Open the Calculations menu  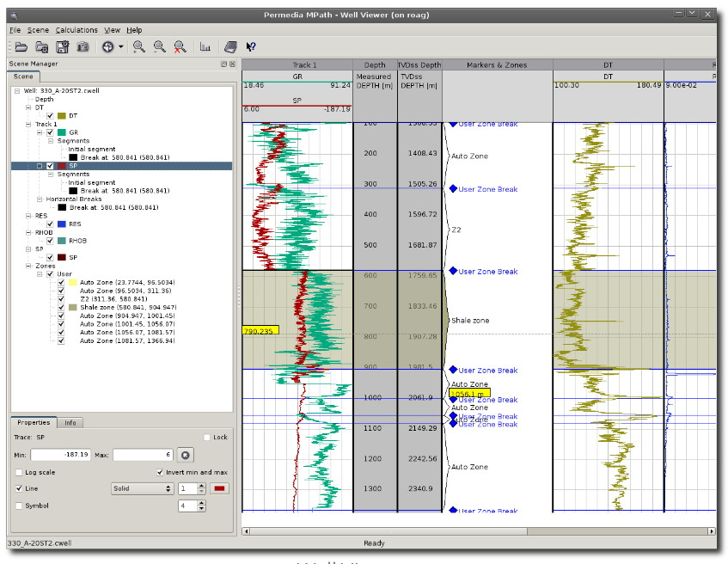(x=76, y=30)
